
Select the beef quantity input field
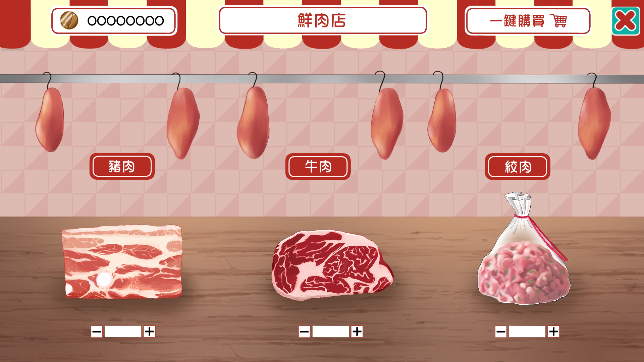point(331,331)
